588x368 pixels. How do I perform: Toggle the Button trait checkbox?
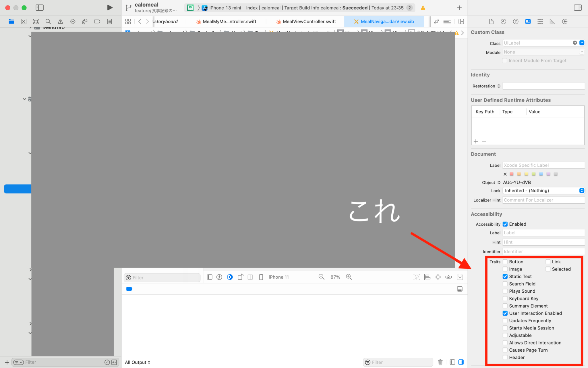coord(505,262)
